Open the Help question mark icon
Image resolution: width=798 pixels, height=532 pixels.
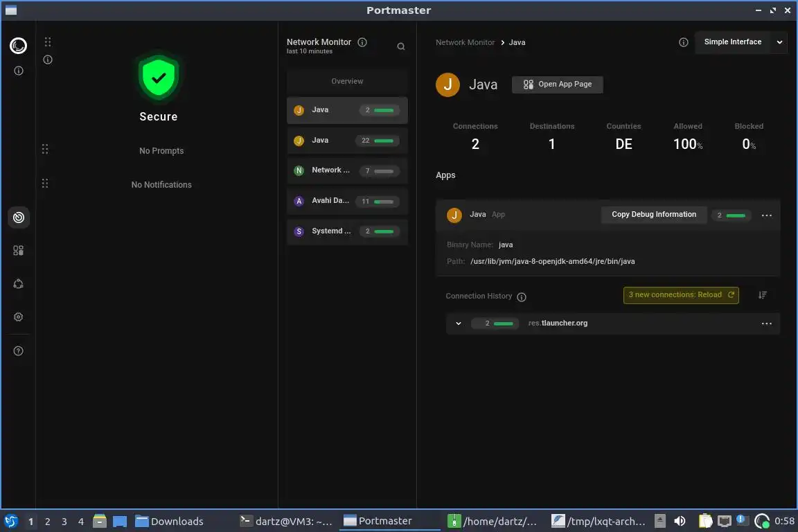click(x=18, y=351)
